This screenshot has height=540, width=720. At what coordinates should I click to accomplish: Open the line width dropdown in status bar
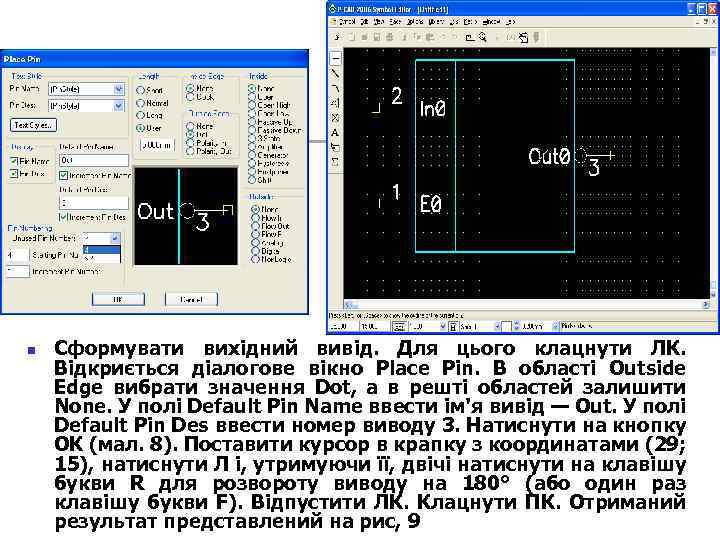555,326
